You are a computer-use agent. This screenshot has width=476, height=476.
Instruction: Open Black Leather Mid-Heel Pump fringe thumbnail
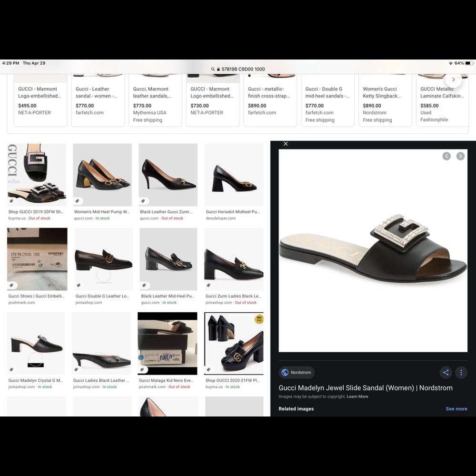pos(169,259)
